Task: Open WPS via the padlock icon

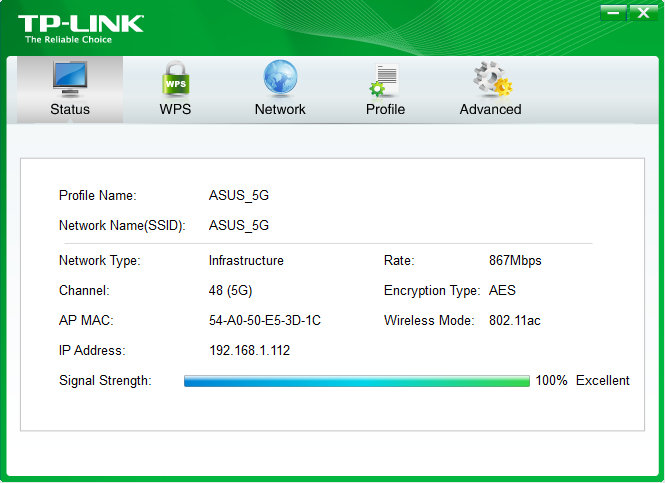Action: (175, 78)
